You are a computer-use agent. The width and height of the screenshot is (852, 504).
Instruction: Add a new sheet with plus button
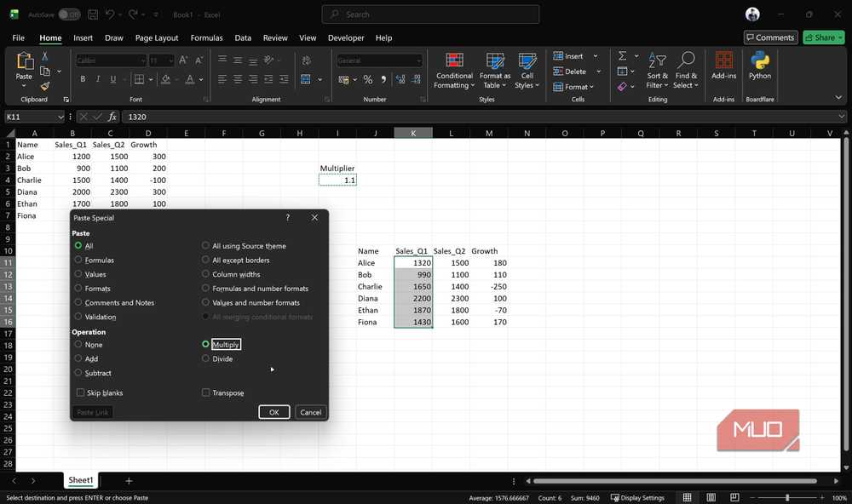tap(129, 481)
